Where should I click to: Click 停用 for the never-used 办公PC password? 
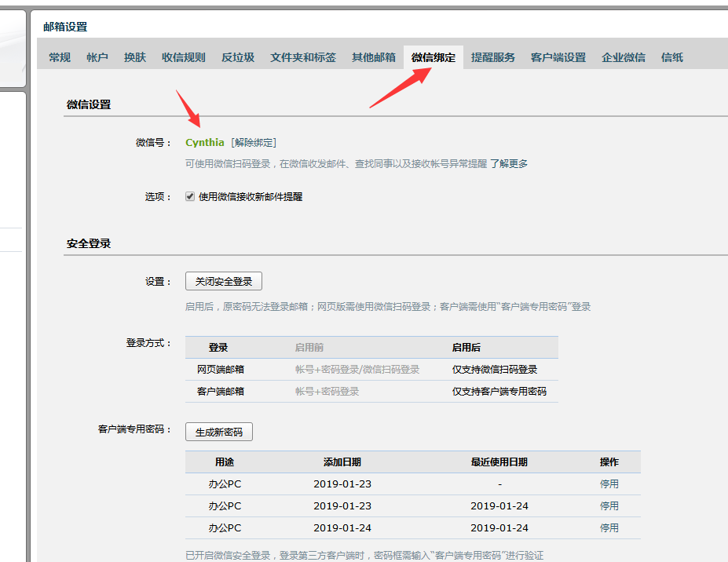[609, 484]
